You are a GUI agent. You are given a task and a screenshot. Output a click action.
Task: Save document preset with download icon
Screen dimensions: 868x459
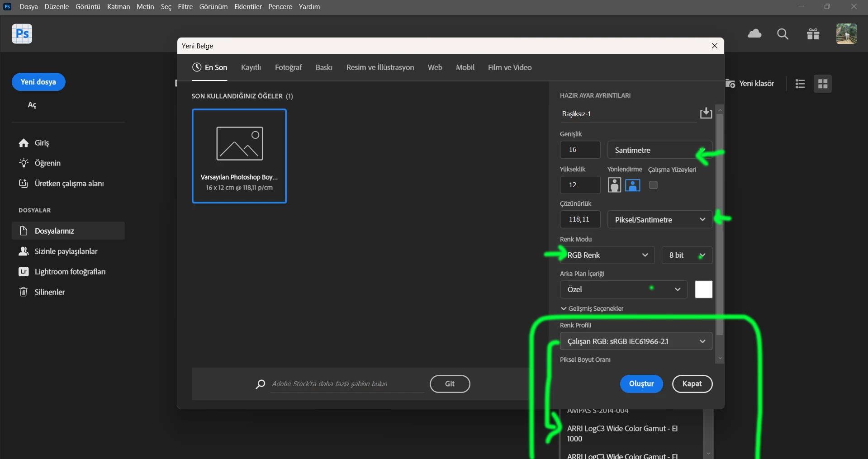pos(706,113)
